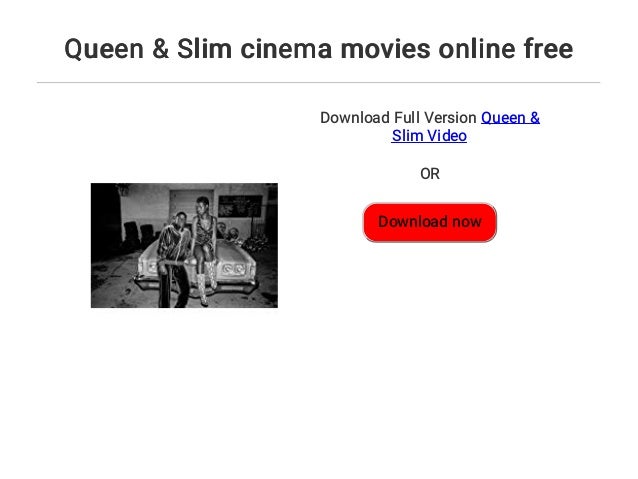Click the car's headlights in the photo
The width and height of the screenshot is (638, 479).
point(233,269)
